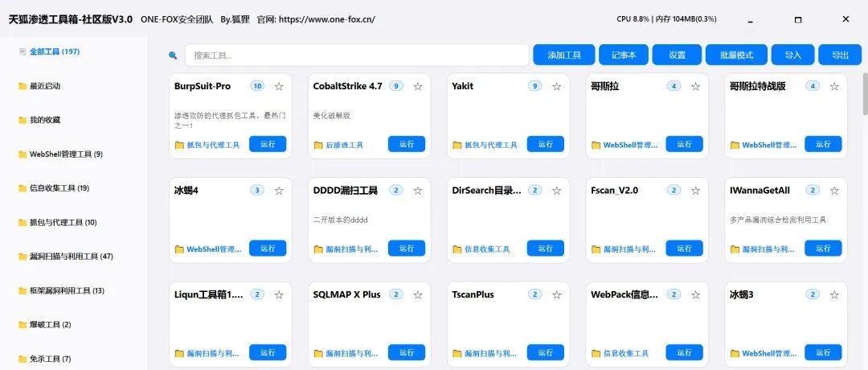Click the 免杀工具 sidebar folder icon
The height and width of the screenshot is (370, 868).
click(23, 359)
